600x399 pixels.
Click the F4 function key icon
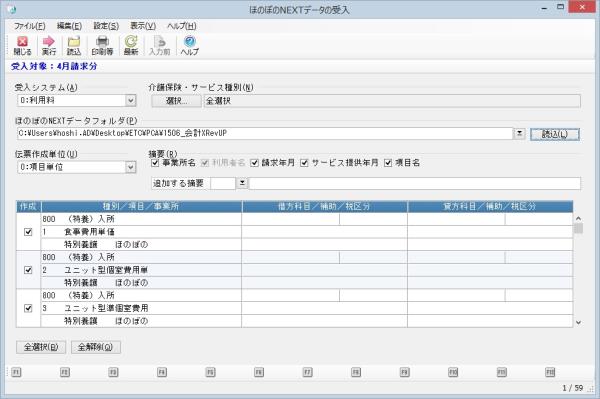point(162,372)
